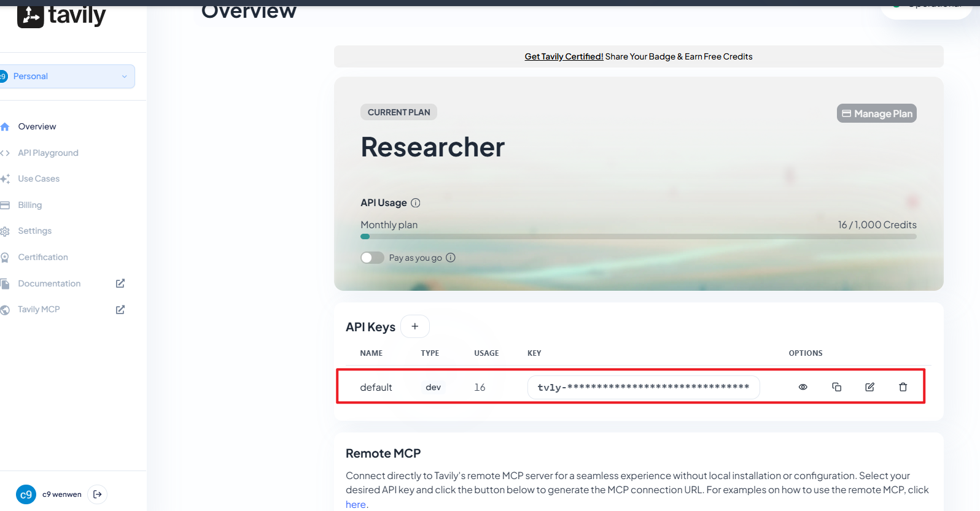This screenshot has width=980, height=511.
Task: Click the 'Remote MCP' heading
Action: click(x=383, y=454)
